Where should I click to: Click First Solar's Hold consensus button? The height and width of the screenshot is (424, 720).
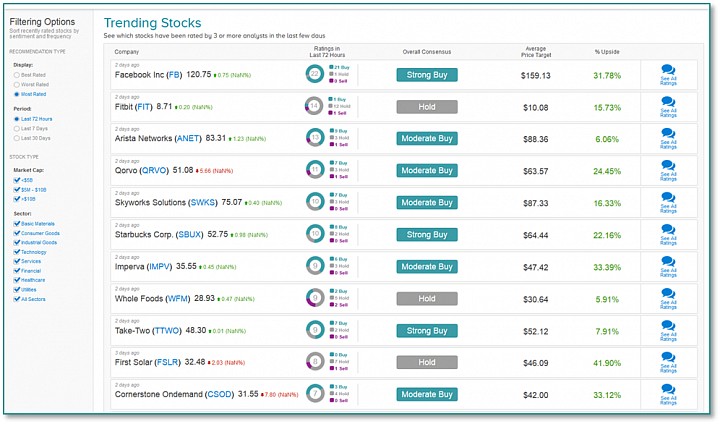click(427, 363)
